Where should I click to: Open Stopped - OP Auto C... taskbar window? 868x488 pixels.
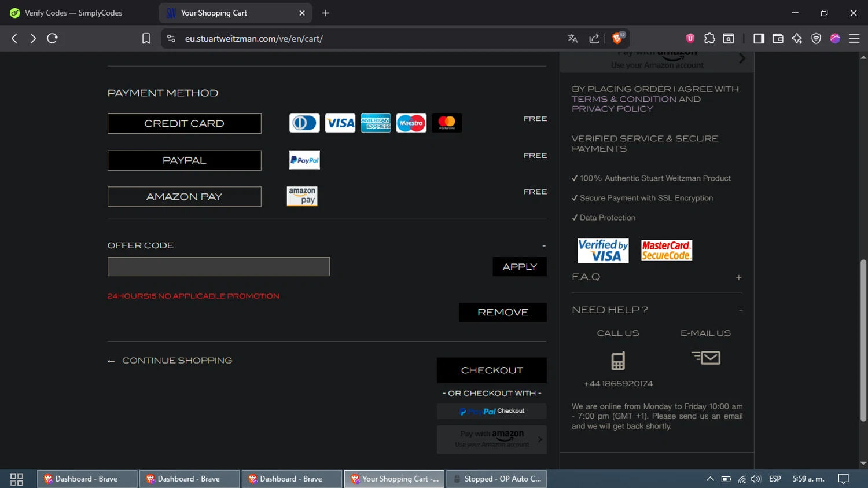tap(496, 479)
